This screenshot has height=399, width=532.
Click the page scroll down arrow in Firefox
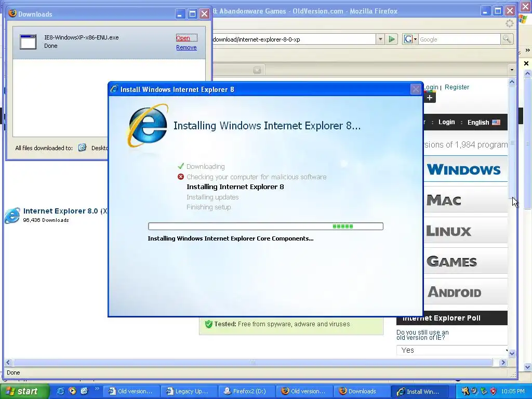[512, 353]
